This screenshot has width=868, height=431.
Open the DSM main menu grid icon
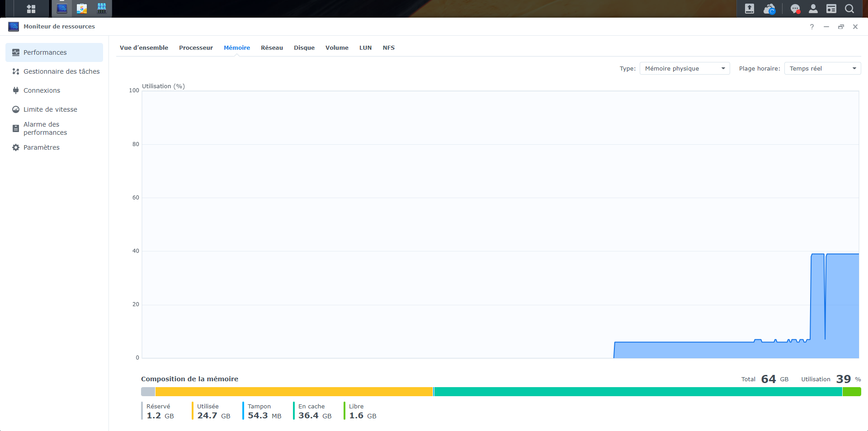pyautogui.click(x=31, y=9)
